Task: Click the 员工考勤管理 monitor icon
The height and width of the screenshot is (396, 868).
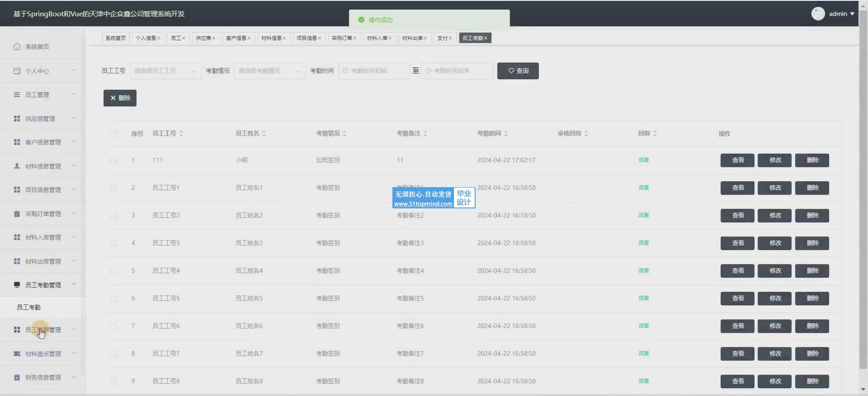Action: click(x=17, y=285)
